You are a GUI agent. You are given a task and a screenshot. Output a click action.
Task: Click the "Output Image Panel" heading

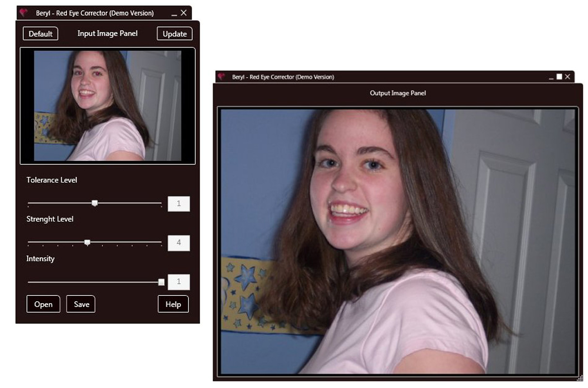tap(398, 93)
